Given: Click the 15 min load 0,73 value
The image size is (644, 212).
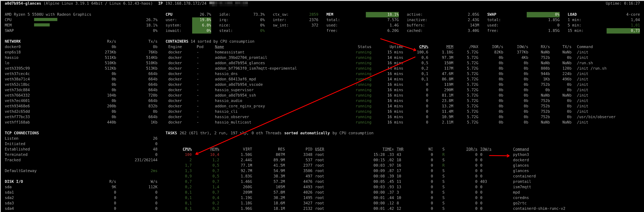Looking at the screenshot, I should pos(623,31).
